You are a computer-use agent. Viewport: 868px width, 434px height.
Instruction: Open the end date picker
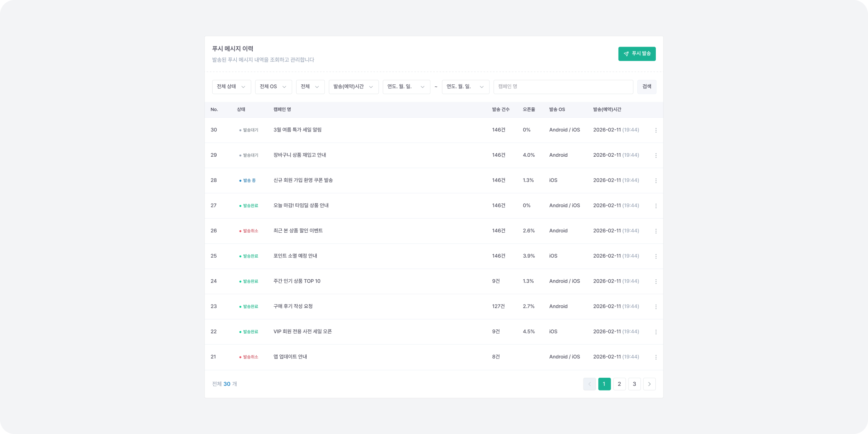tap(465, 87)
